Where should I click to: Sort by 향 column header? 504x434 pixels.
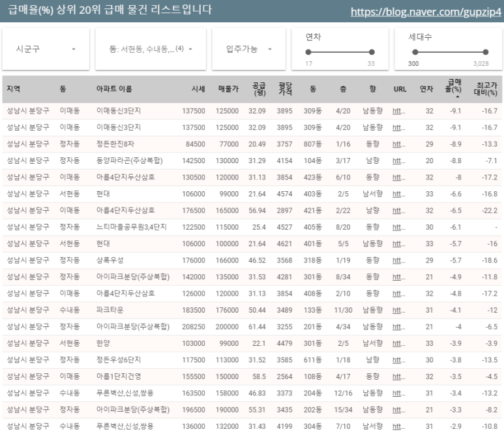coord(372,89)
